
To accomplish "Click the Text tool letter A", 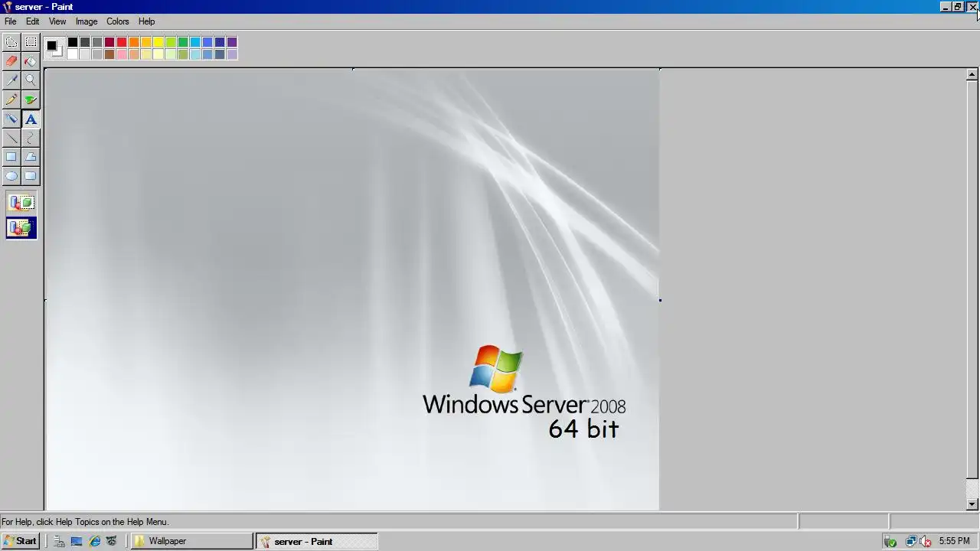I will point(31,119).
